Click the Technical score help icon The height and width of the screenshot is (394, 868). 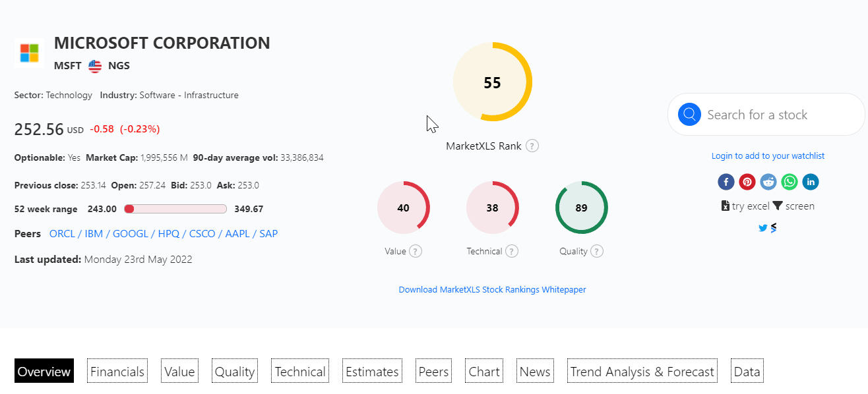[512, 251]
